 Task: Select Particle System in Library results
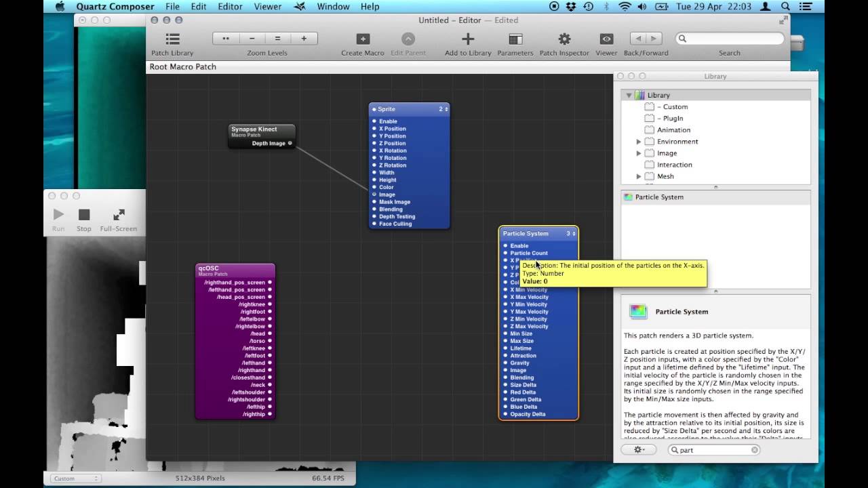point(716,197)
